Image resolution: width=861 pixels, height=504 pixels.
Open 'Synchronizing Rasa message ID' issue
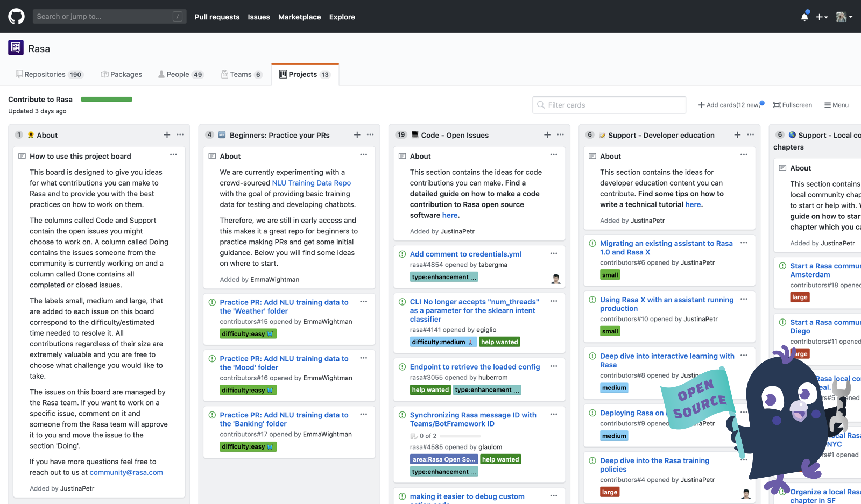(x=473, y=419)
